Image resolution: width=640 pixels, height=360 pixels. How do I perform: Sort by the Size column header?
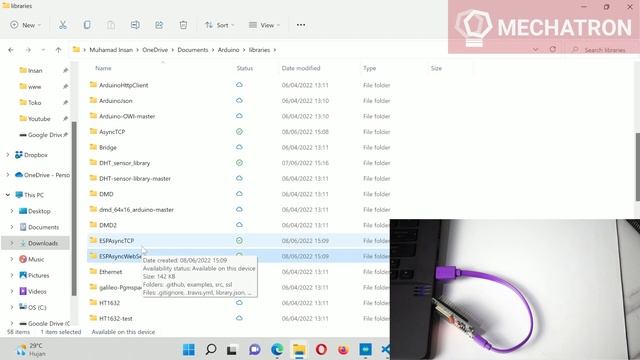[x=436, y=68]
